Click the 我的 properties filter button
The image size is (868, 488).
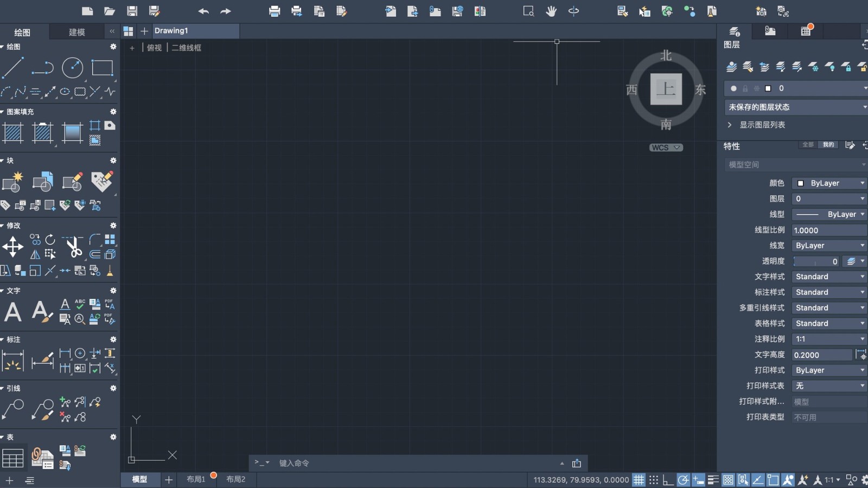tap(828, 145)
